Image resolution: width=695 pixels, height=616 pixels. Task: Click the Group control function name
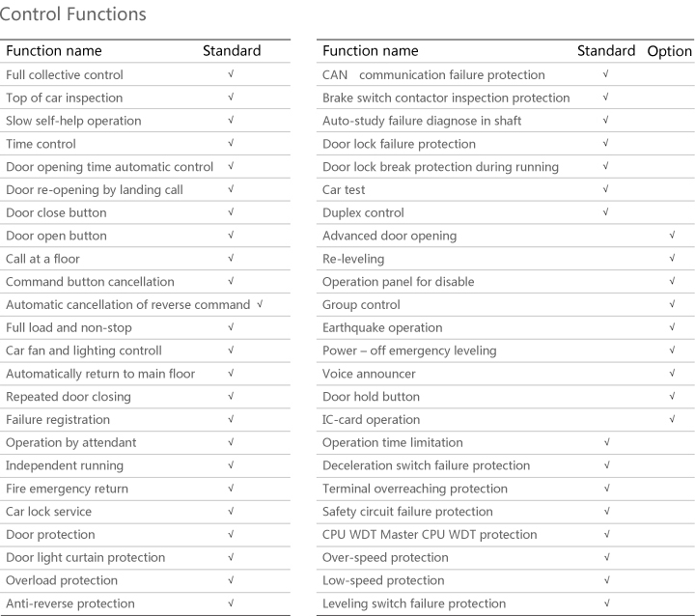361,305
